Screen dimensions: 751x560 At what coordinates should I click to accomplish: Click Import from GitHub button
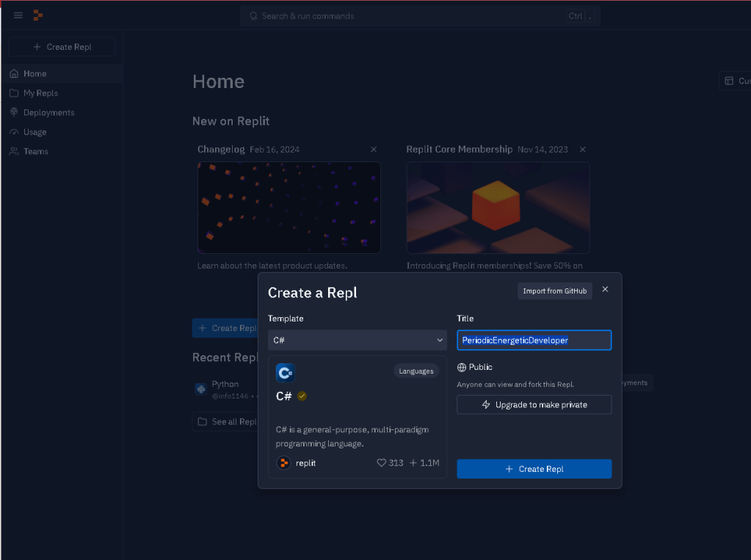click(555, 291)
